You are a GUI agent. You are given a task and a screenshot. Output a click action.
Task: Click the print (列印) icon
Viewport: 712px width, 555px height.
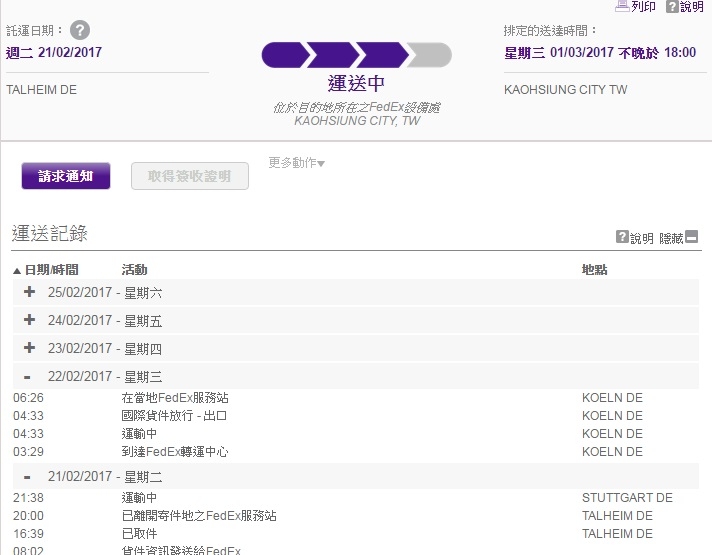click(x=622, y=6)
